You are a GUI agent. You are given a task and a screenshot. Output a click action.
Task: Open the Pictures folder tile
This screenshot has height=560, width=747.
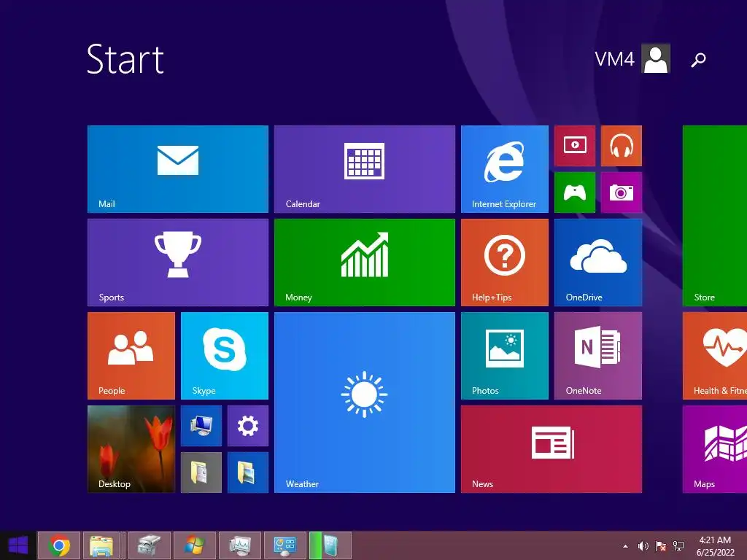[x=248, y=472]
